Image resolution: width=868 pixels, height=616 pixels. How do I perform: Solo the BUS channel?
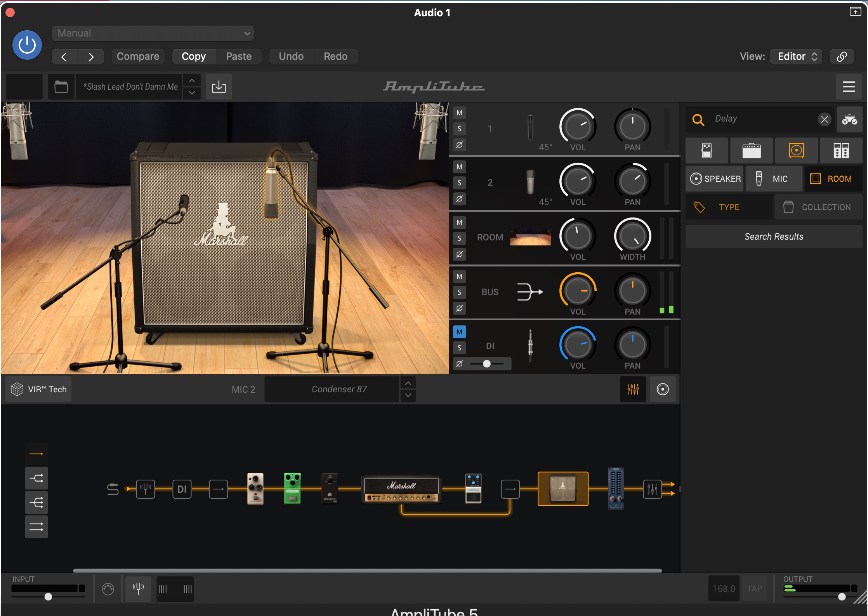(x=459, y=292)
